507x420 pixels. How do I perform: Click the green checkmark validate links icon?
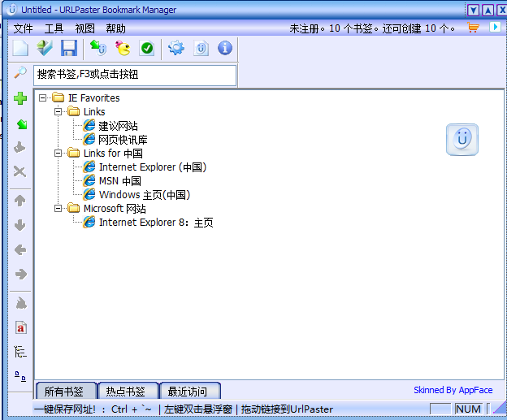coord(147,49)
